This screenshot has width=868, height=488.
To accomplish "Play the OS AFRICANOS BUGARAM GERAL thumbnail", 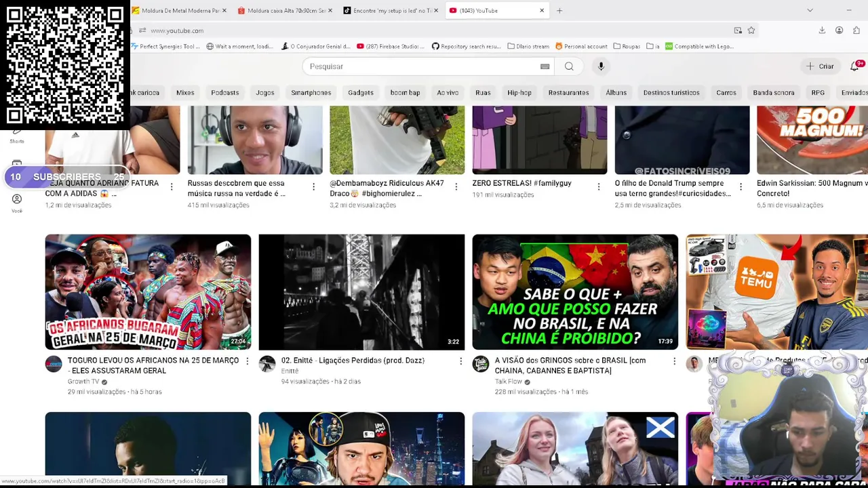I will [x=148, y=292].
